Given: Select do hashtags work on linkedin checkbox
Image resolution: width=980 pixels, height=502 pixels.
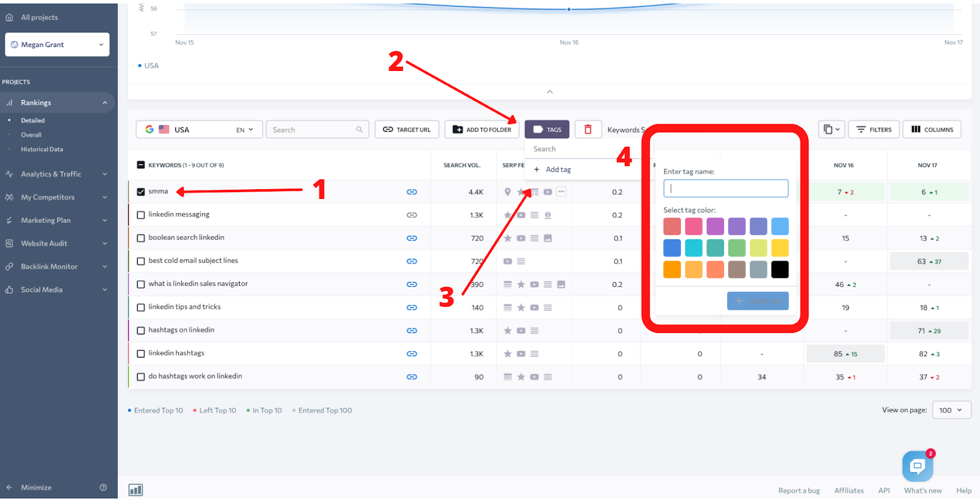Looking at the screenshot, I should pyautogui.click(x=141, y=377).
